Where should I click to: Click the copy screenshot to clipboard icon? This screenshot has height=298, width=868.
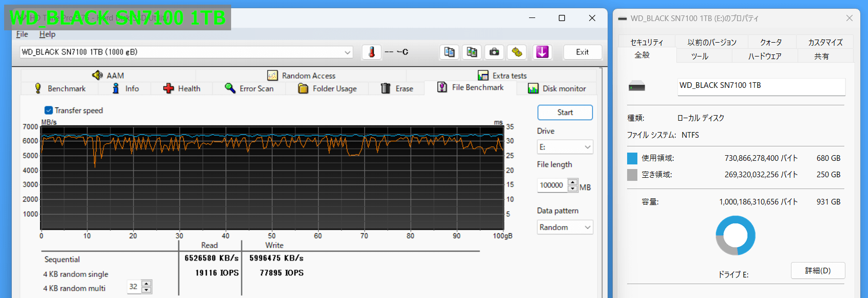tap(472, 52)
